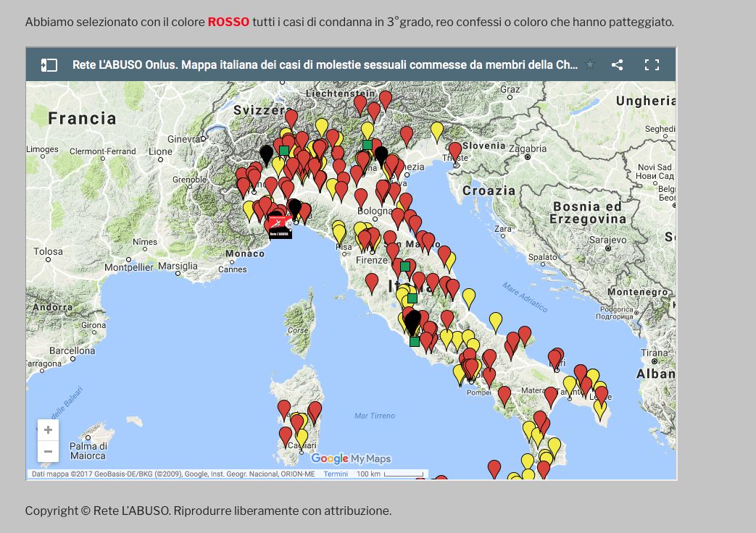756x533 pixels.
Task: View the map in fullscreen
Action: tap(652, 65)
